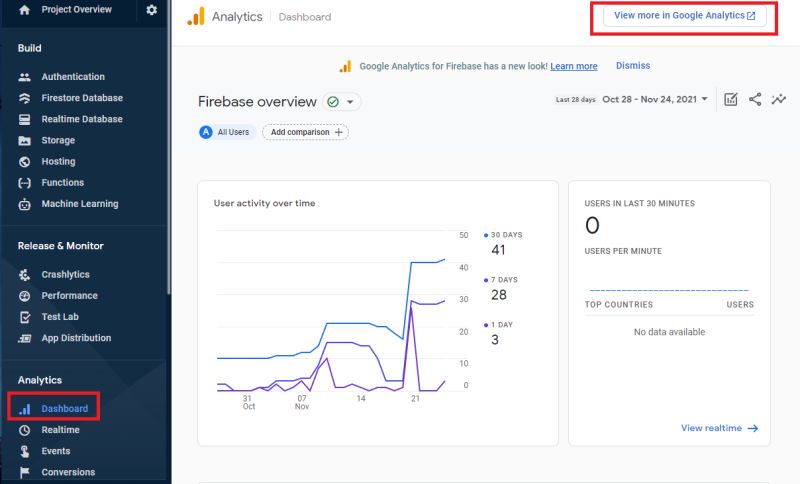Click View realtime link
This screenshot has height=484, width=800.
point(719,428)
